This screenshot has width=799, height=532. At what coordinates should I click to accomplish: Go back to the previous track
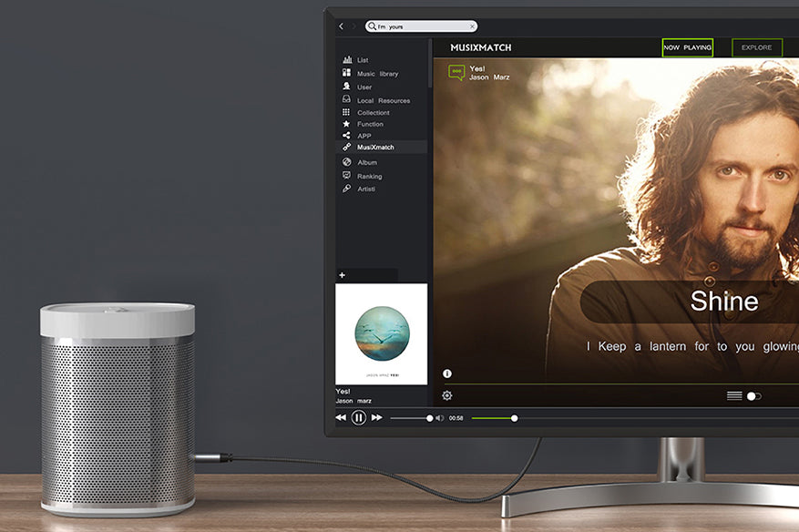341,417
